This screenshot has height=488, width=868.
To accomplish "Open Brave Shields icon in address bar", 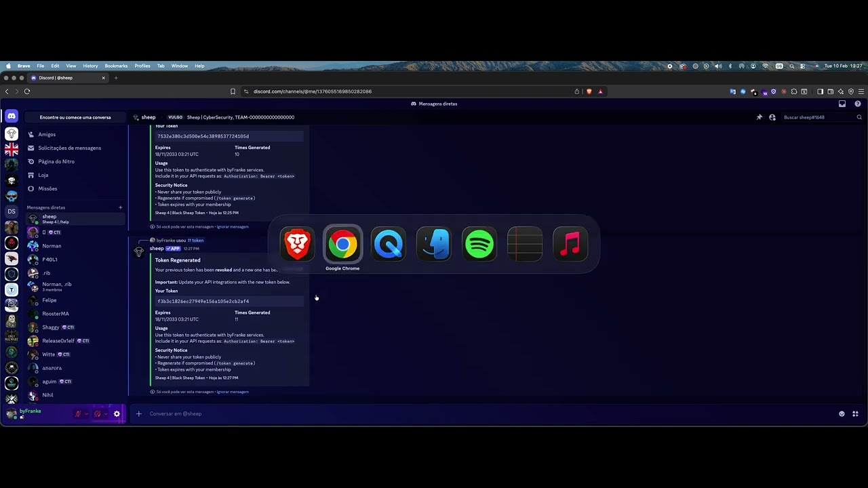I will (x=589, y=91).
